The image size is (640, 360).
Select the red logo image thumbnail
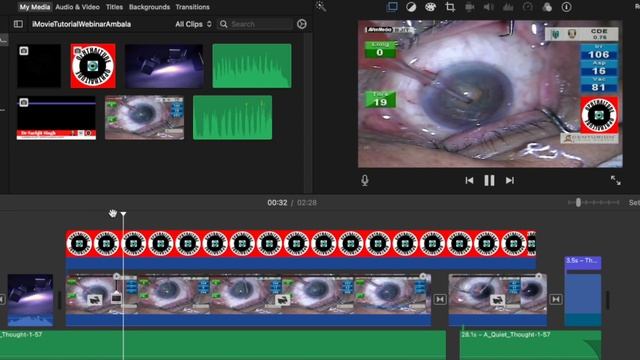(x=93, y=66)
